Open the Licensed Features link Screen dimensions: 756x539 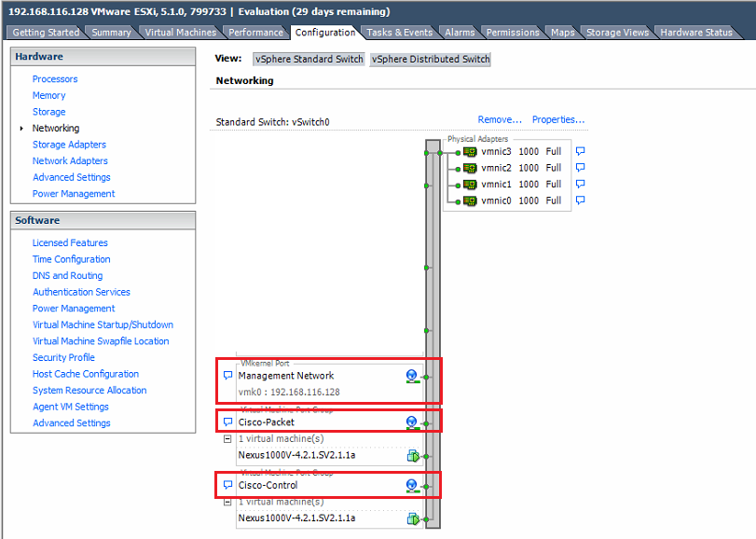70,243
